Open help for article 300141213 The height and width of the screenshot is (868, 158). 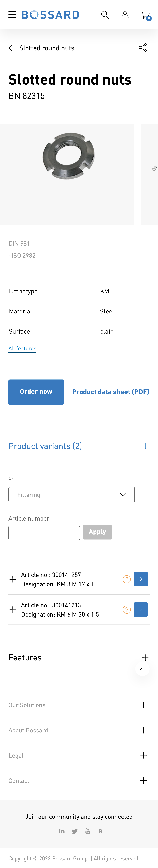(127, 610)
